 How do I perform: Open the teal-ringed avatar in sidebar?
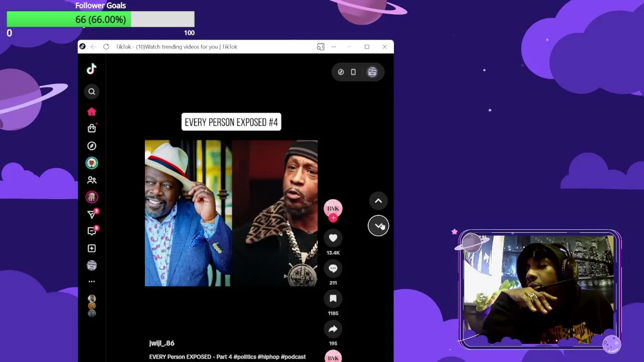coord(92,163)
